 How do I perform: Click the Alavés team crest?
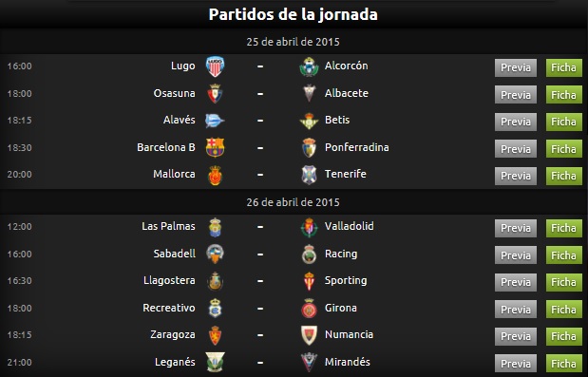point(215,121)
